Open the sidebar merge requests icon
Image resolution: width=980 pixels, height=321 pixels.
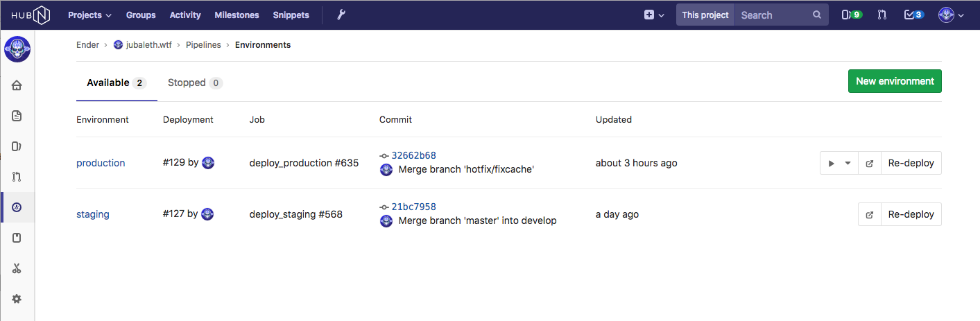click(x=17, y=177)
